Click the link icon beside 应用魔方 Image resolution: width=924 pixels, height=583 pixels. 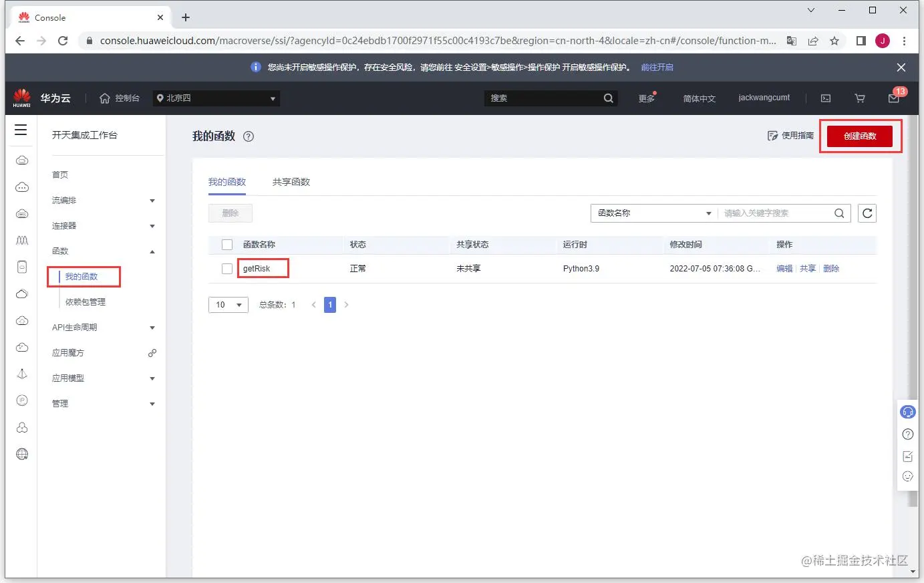click(152, 352)
